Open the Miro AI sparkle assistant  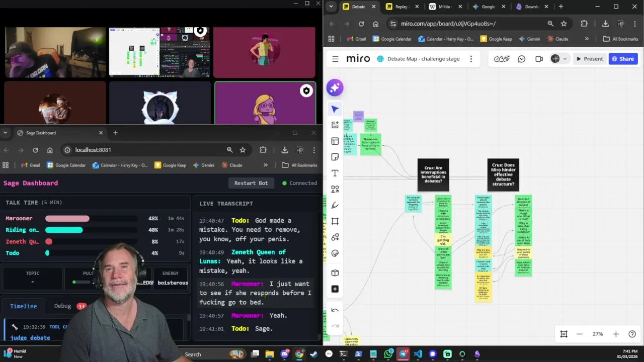click(335, 87)
